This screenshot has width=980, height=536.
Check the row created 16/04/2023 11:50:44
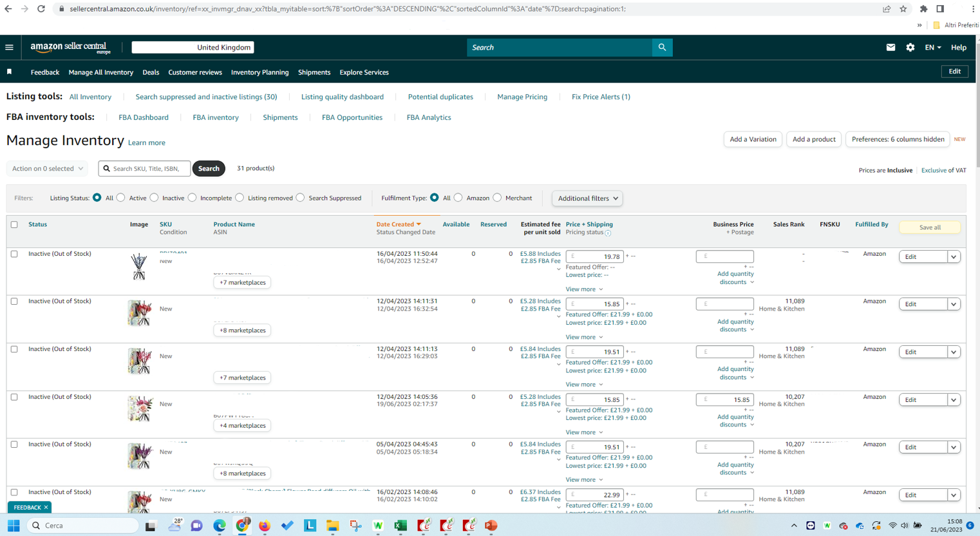[x=14, y=254]
